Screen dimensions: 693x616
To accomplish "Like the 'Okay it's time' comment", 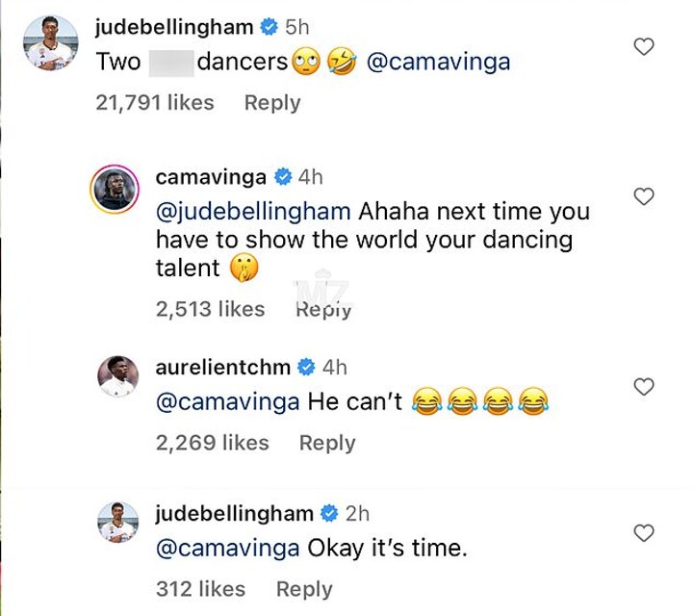I will click(x=645, y=533).
